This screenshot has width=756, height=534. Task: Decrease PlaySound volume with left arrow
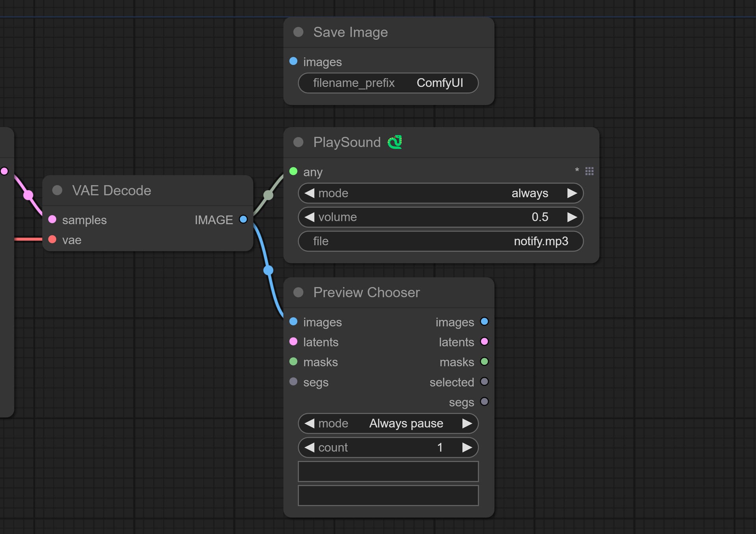click(x=309, y=217)
